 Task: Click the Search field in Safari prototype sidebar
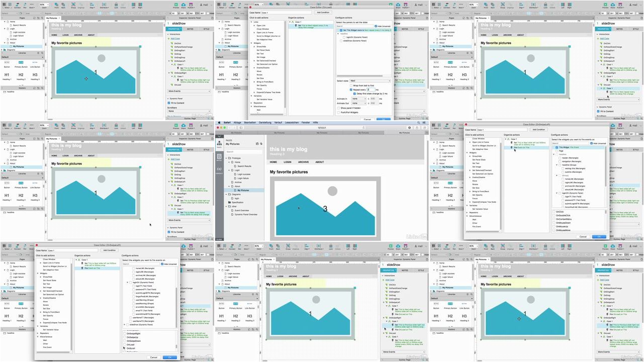pyautogui.click(x=244, y=152)
